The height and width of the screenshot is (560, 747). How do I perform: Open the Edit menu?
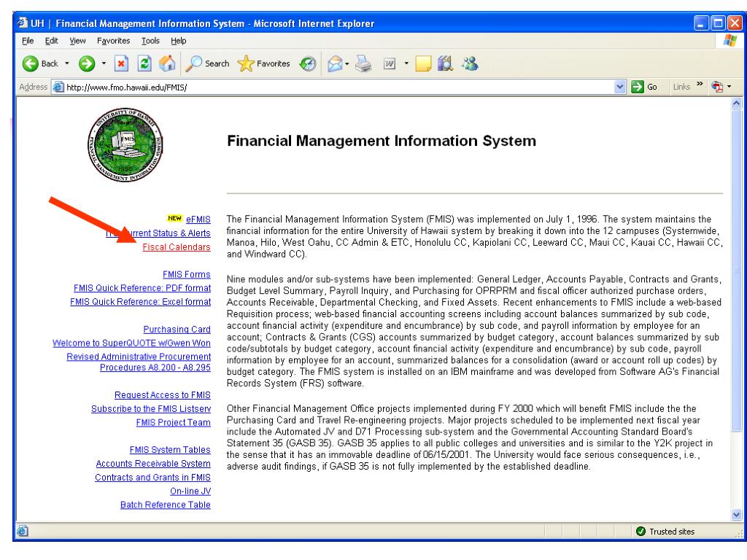click(52, 41)
